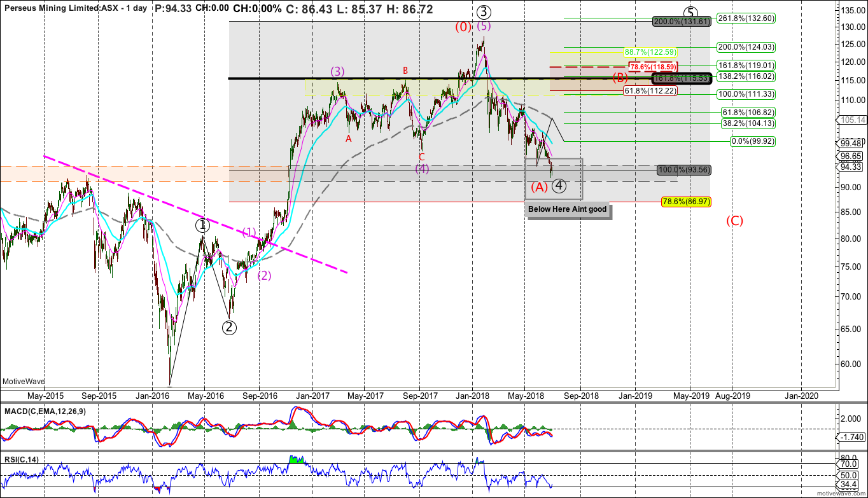Screen dimensions: 868x498
Task: Click the 78.6%(118.59) red Fibonacci label
Action: coord(652,66)
